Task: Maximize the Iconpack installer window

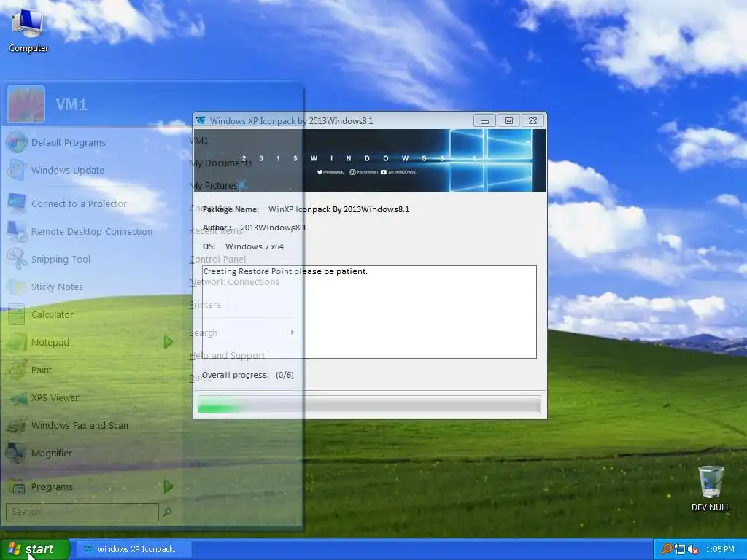Action: pyautogui.click(x=508, y=121)
